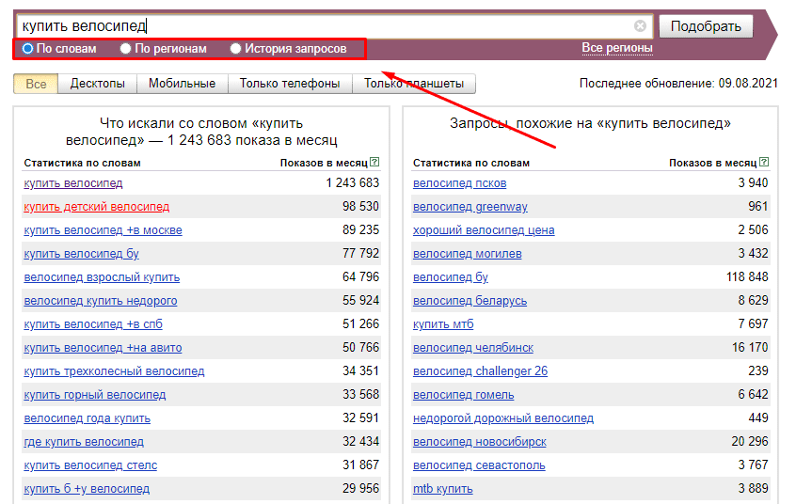Filter by 'Только телефоны' tab
The height and width of the screenshot is (504, 812).
coord(289,84)
